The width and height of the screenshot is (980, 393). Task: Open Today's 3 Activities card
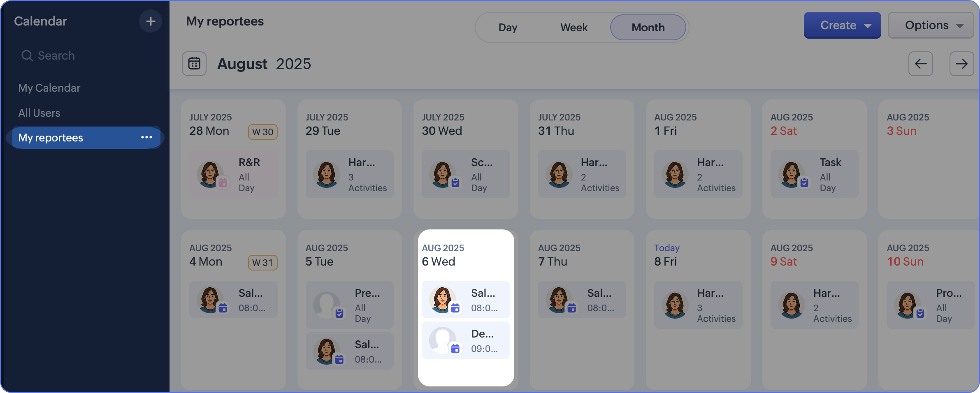coord(698,305)
